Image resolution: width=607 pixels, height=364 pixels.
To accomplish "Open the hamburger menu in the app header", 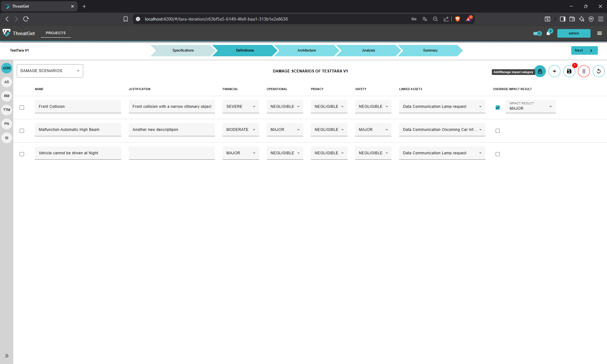I will [599, 33].
